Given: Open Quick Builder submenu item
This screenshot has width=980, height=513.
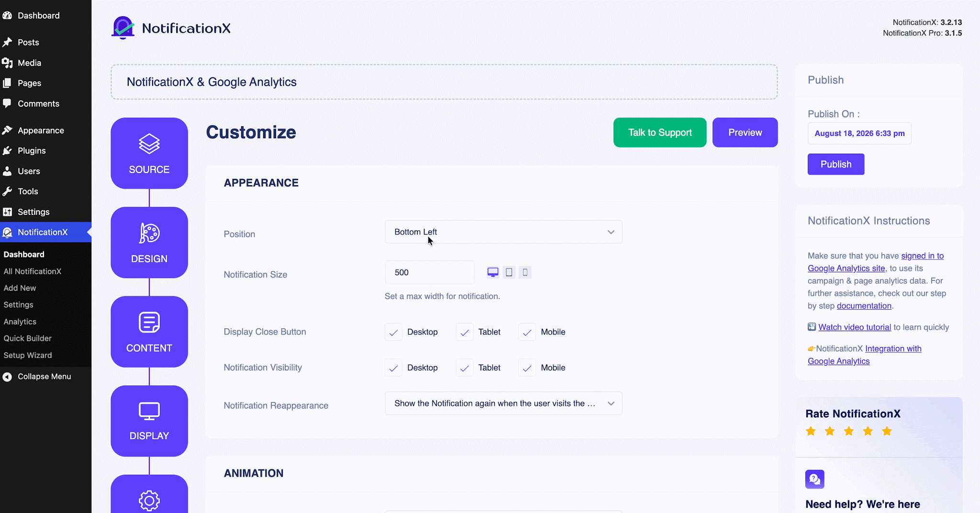Looking at the screenshot, I should pyautogui.click(x=28, y=338).
